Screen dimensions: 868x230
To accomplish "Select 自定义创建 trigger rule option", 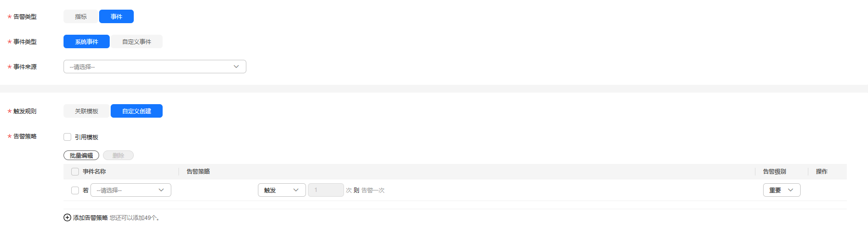I will point(137,111).
